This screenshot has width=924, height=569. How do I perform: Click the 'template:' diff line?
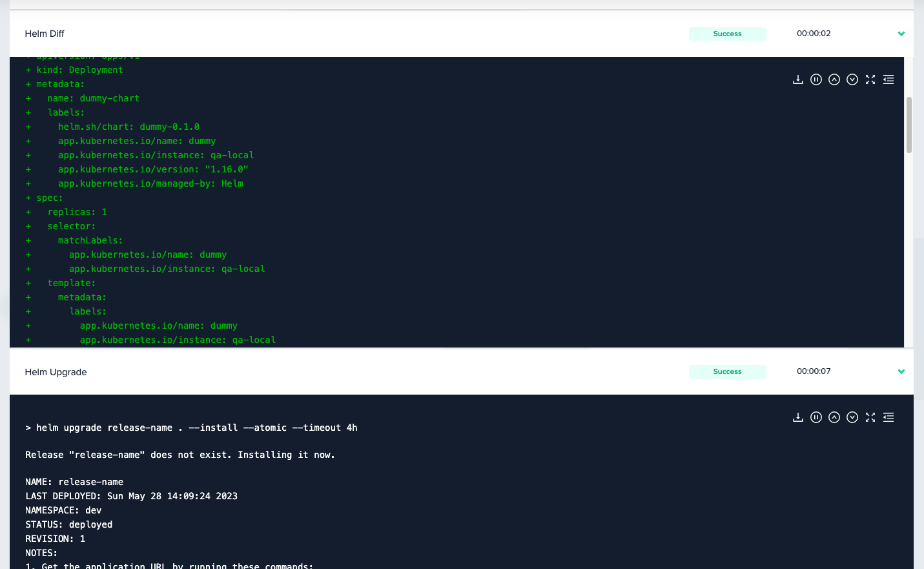coord(61,283)
